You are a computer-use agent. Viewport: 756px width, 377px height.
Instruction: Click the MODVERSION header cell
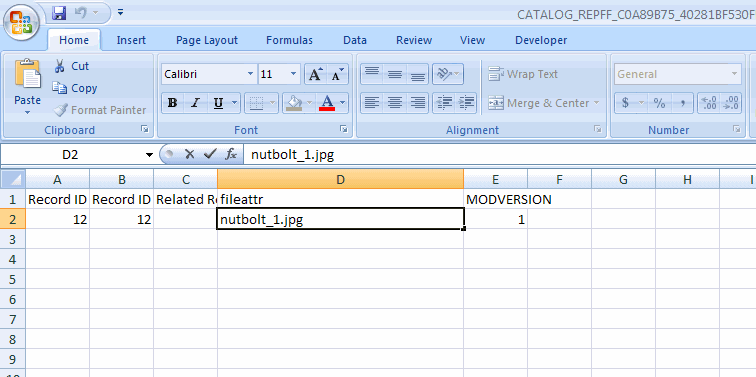(x=495, y=200)
